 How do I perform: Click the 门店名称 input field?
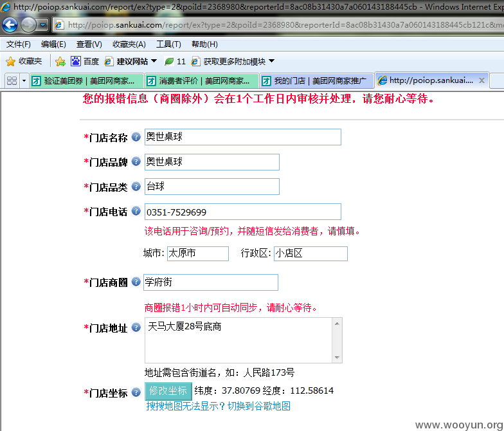coord(243,137)
